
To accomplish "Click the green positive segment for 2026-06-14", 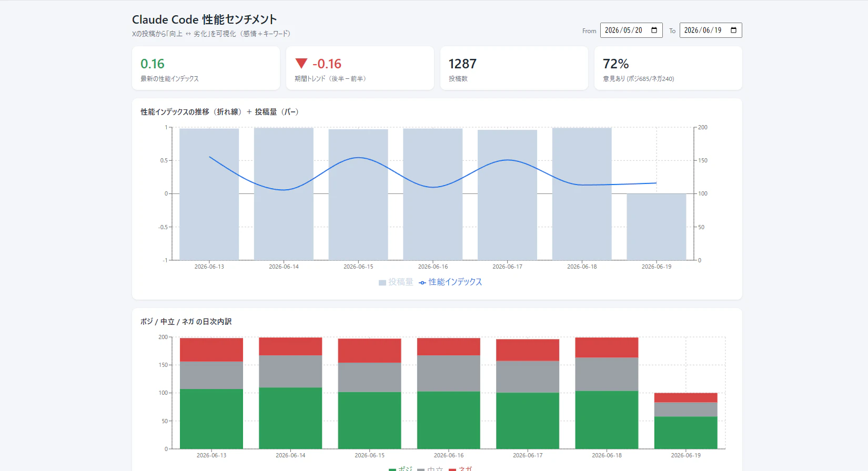I will (x=290, y=418).
